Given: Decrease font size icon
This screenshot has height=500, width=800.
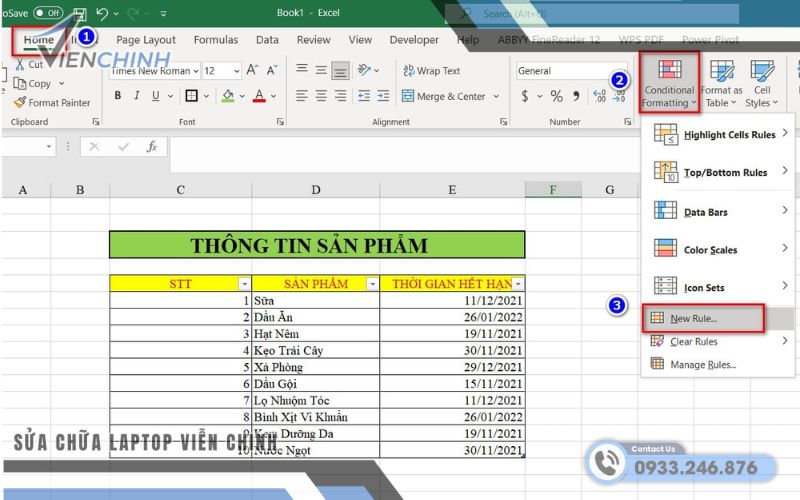Looking at the screenshot, I should (x=271, y=70).
